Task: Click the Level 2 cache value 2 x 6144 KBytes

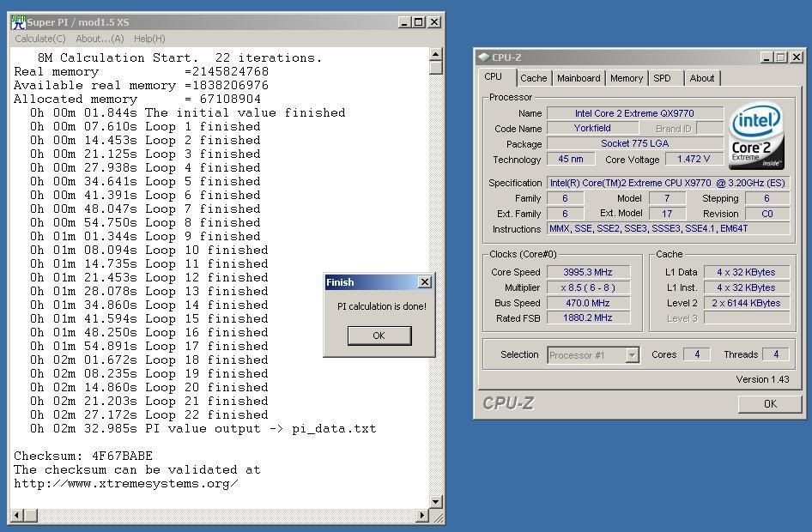Action: tap(746, 303)
